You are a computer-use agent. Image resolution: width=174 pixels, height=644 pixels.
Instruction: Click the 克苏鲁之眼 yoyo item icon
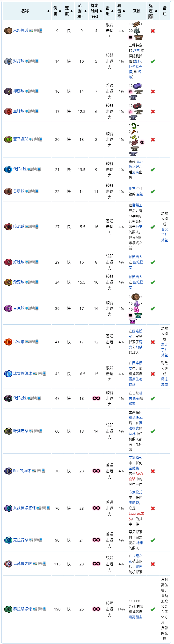coord(8,564)
